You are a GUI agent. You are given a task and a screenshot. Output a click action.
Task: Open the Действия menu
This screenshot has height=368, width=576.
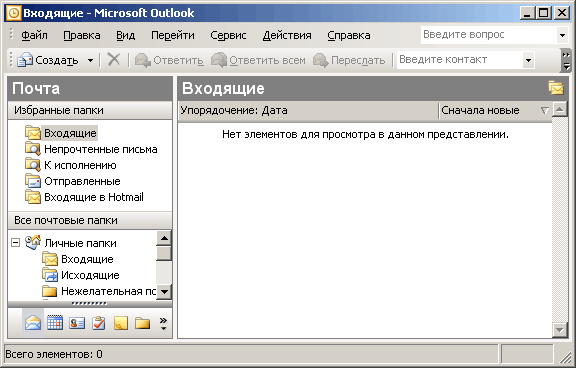point(287,35)
